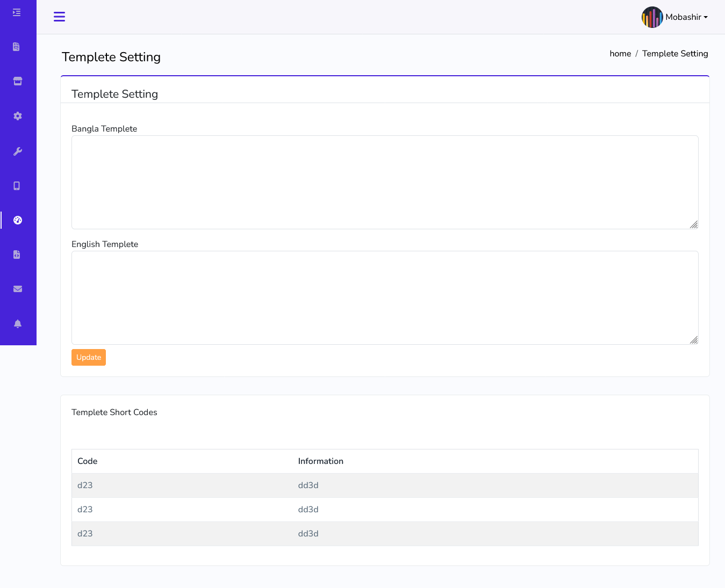
Task: Open the mobile phone sidebar icon
Action: pos(17,186)
